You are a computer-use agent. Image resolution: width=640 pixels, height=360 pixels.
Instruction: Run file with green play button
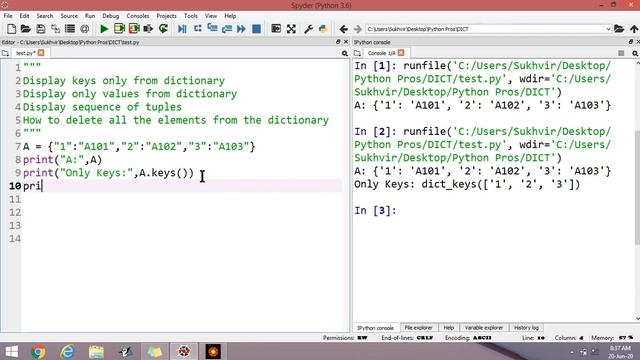click(104, 29)
